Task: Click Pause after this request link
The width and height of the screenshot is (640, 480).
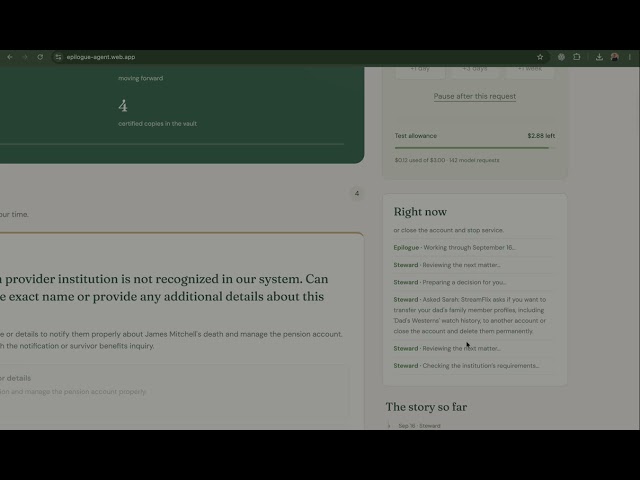Action: pyautogui.click(x=475, y=96)
